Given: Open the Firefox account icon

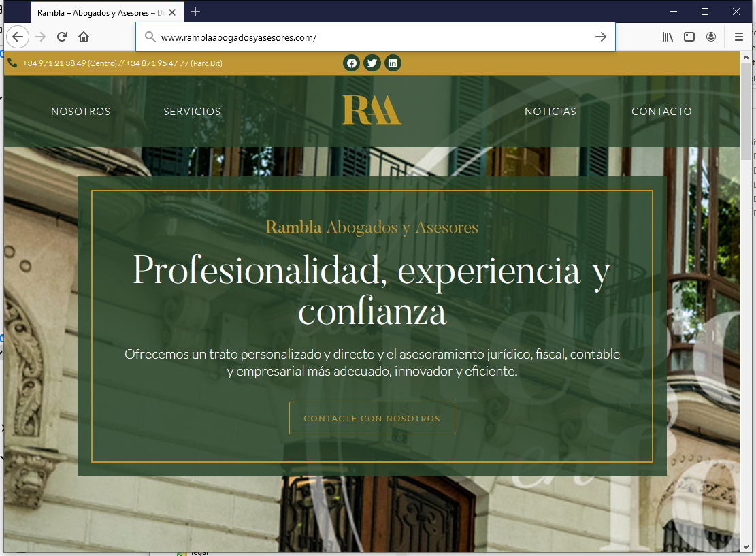Looking at the screenshot, I should click(711, 37).
